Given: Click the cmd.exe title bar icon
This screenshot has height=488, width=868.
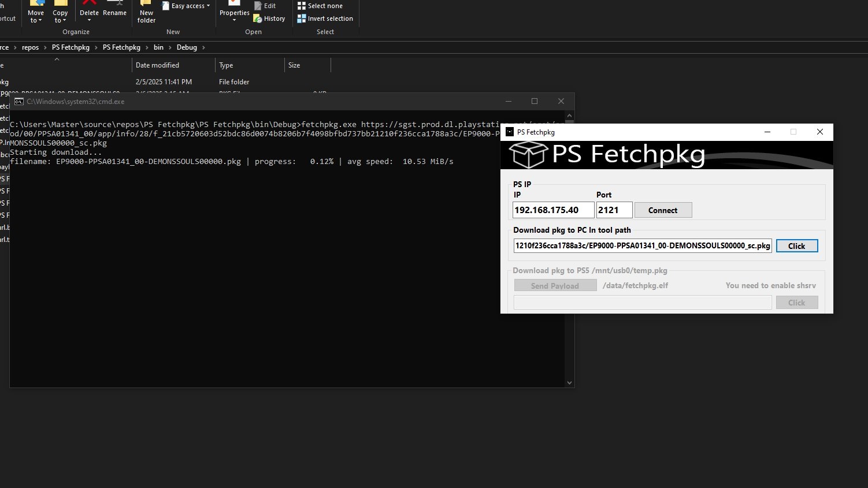Looking at the screenshot, I should (19, 102).
